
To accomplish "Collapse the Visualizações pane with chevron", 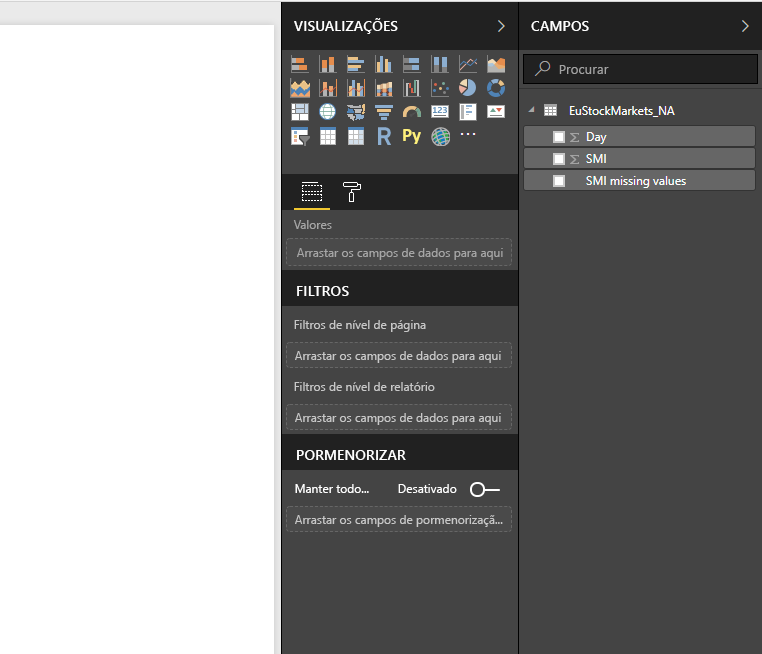I will tap(501, 26).
